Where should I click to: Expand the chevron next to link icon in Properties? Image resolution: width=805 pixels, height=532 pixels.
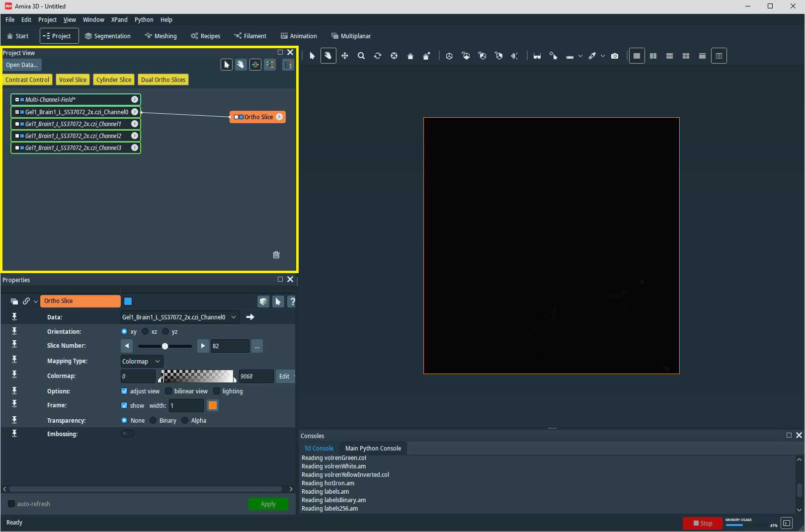point(36,302)
